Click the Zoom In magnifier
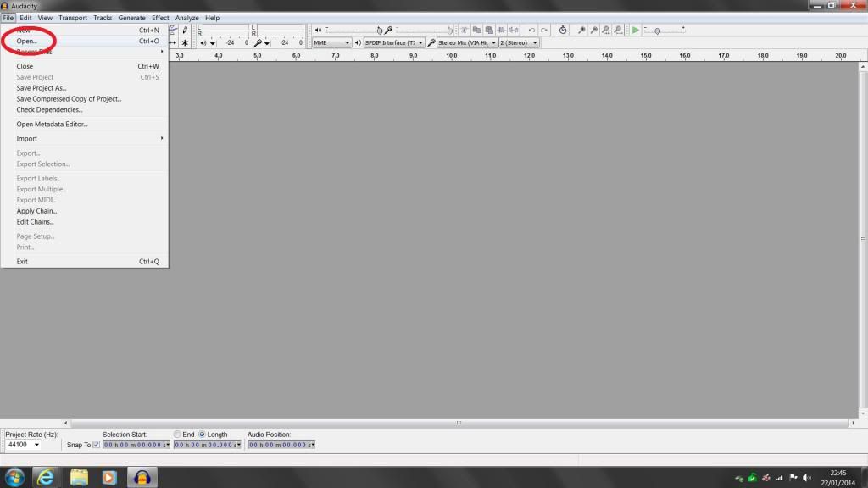 [x=581, y=30]
